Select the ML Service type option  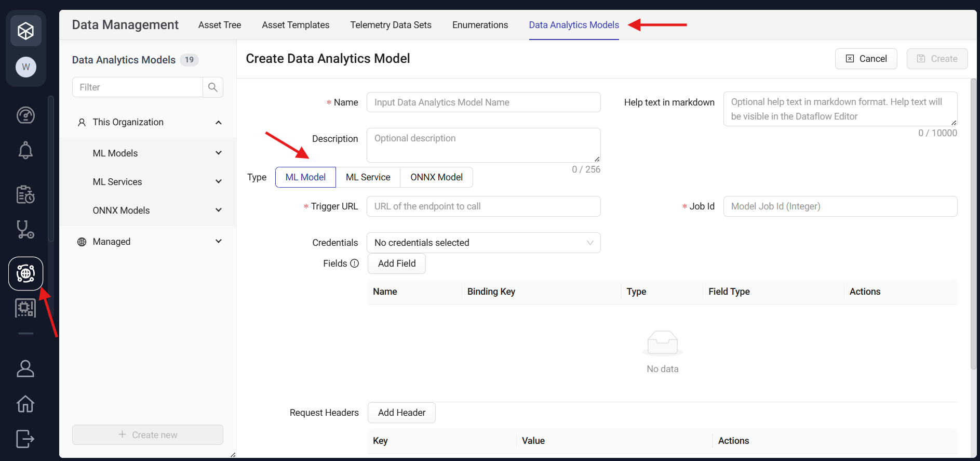tap(368, 177)
